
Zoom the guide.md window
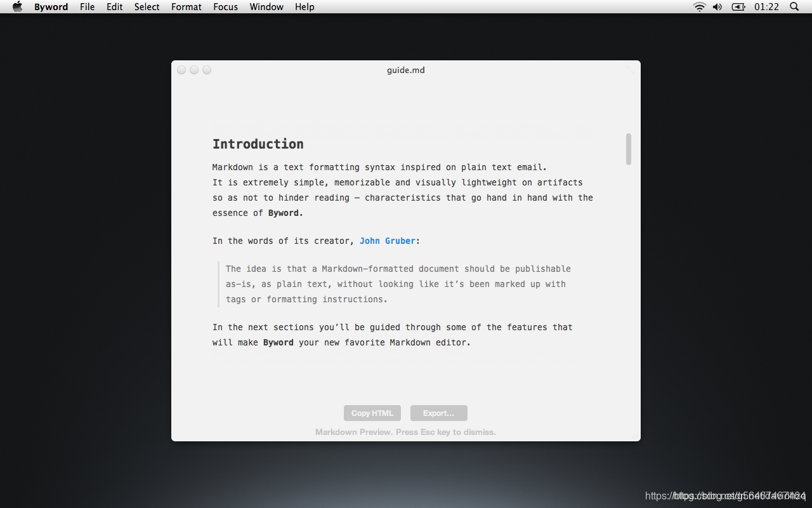pyautogui.click(x=207, y=70)
